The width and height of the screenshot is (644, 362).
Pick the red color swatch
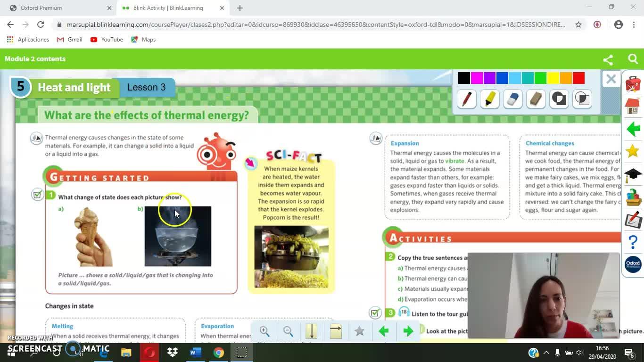tap(578, 78)
